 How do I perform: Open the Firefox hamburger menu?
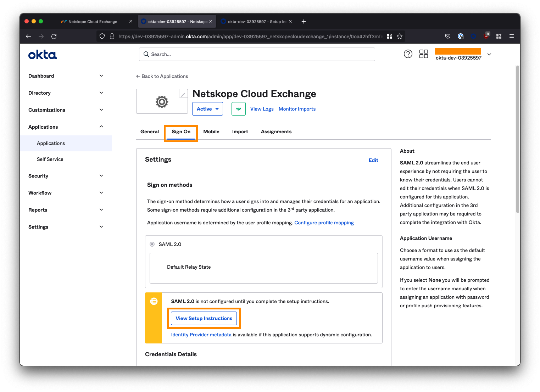(511, 36)
